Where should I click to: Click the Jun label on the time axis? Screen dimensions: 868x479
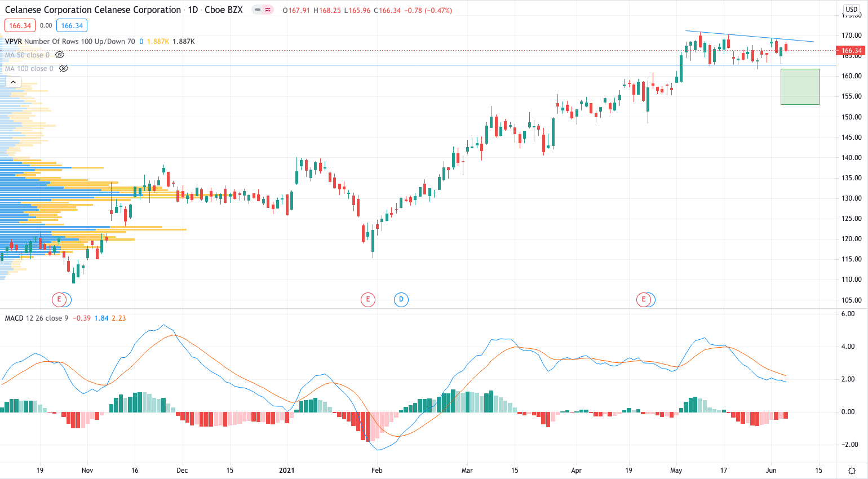click(771, 470)
